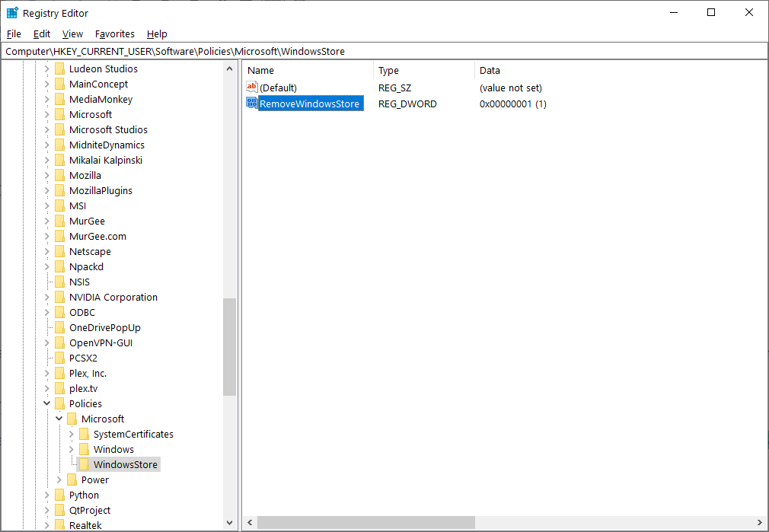Expand the Power key under Policies
Image resolution: width=769 pixels, height=532 pixels.
59,479
